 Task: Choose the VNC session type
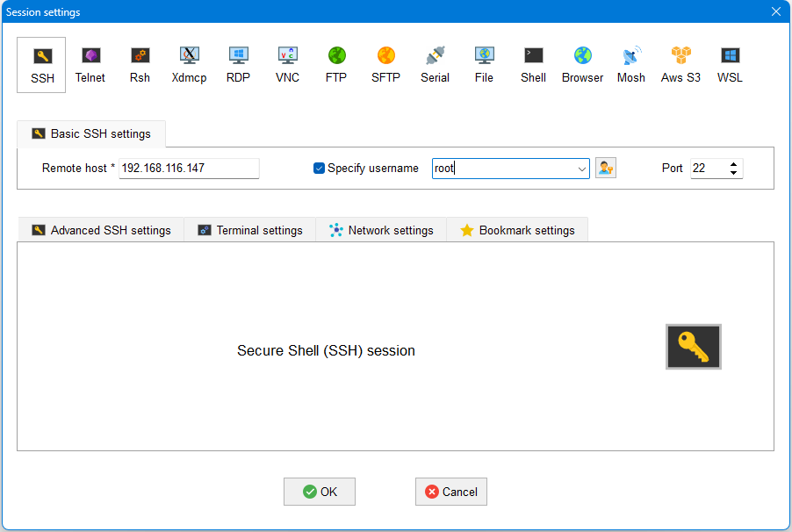pos(287,65)
